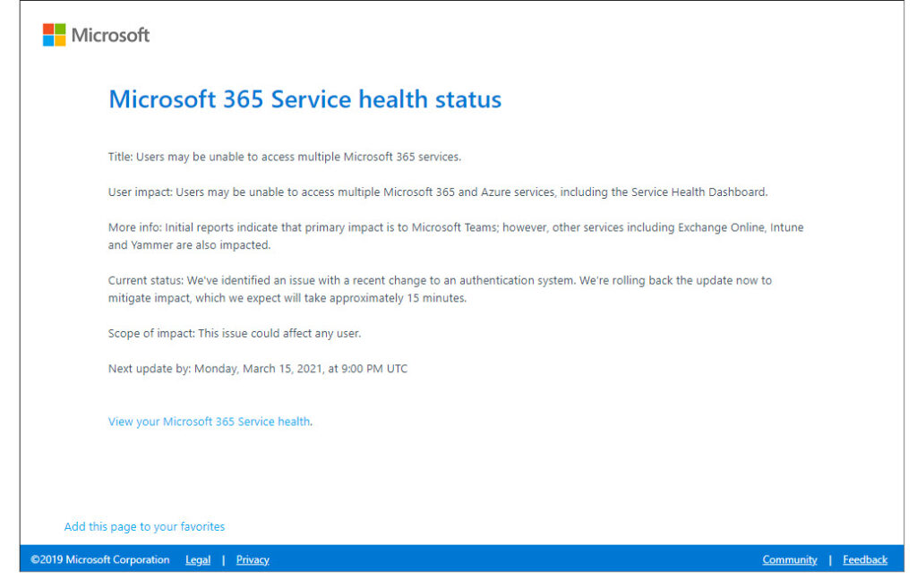Click the Microsoft wordmark beside the logo

110,35
